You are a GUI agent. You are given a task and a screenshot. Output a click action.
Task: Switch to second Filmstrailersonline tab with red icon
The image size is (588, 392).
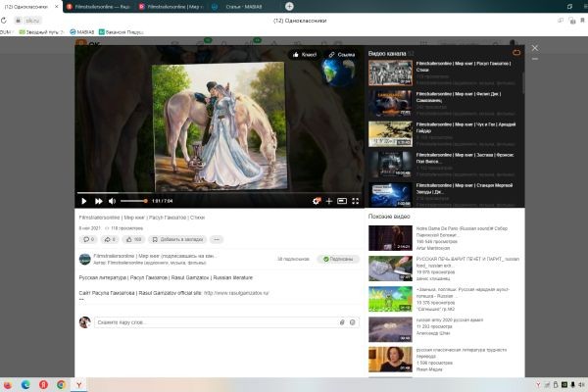[99, 7]
